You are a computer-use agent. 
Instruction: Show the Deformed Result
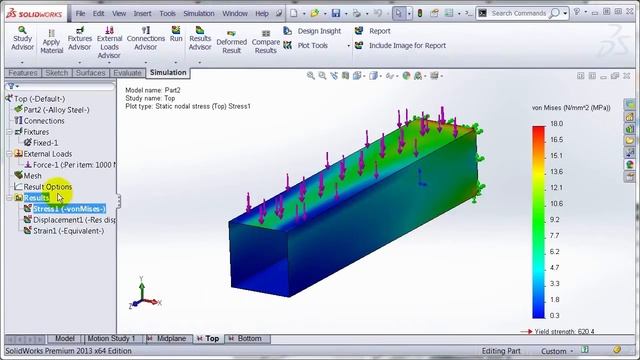pos(231,42)
